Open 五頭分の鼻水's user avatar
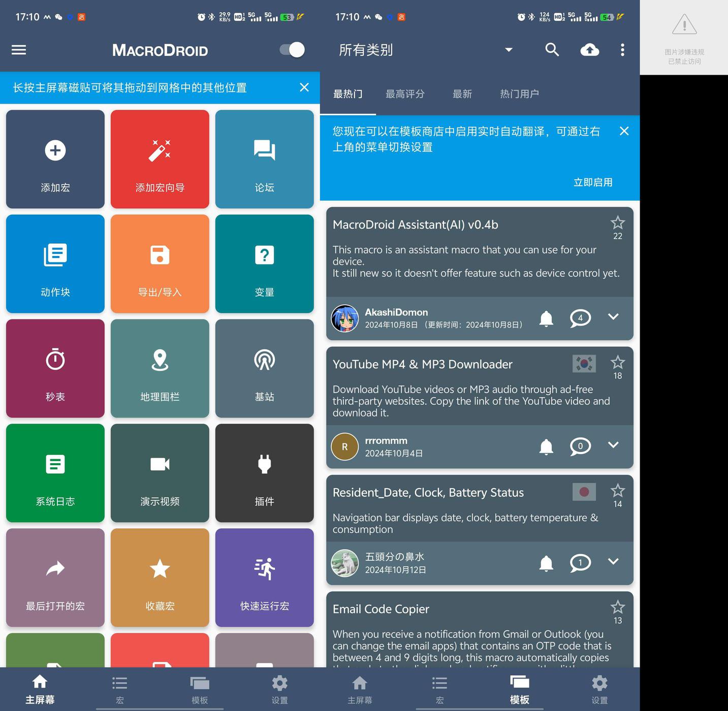This screenshot has height=711, width=728. pos(345,563)
